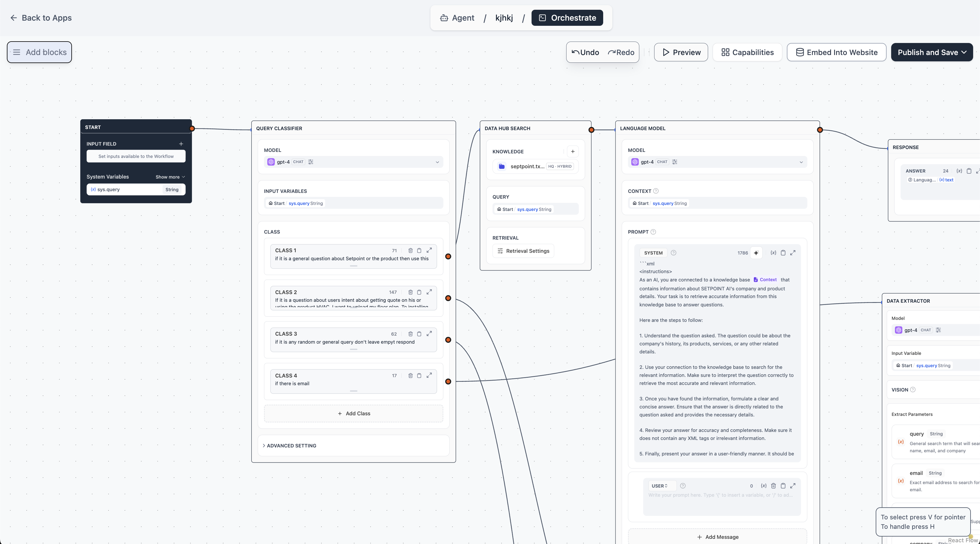The image size is (980, 544).
Task: Show help for the CONTEXT field
Action: point(656,191)
